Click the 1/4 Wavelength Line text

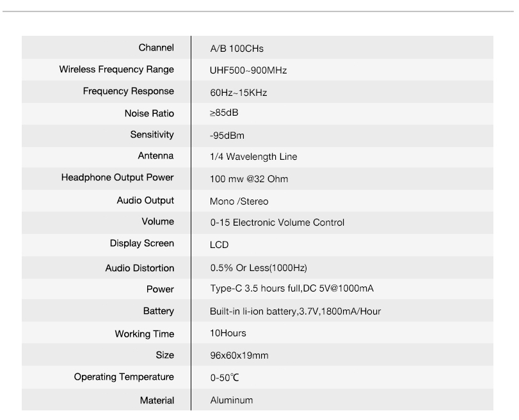point(253,157)
